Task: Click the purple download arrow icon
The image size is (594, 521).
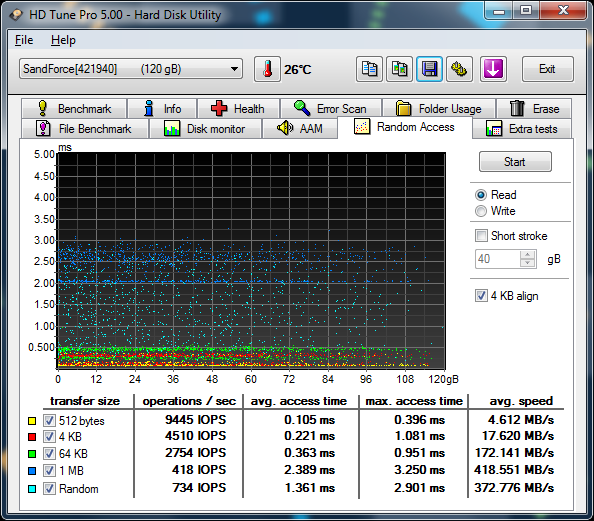Action: [493, 69]
